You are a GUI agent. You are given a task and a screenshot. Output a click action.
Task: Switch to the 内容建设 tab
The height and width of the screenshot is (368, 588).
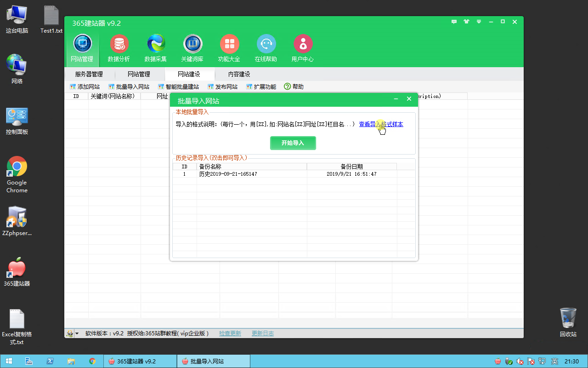[x=239, y=74]
